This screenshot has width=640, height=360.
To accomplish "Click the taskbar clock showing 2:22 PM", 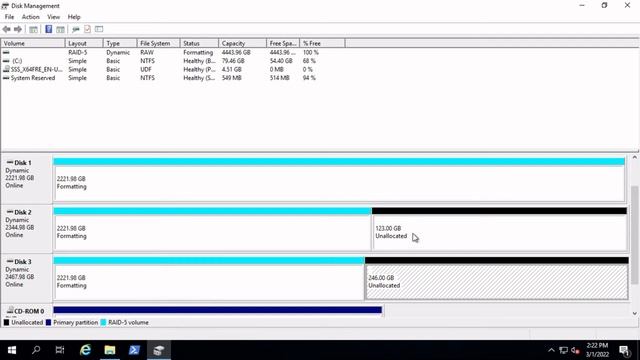I will (597, 350).
